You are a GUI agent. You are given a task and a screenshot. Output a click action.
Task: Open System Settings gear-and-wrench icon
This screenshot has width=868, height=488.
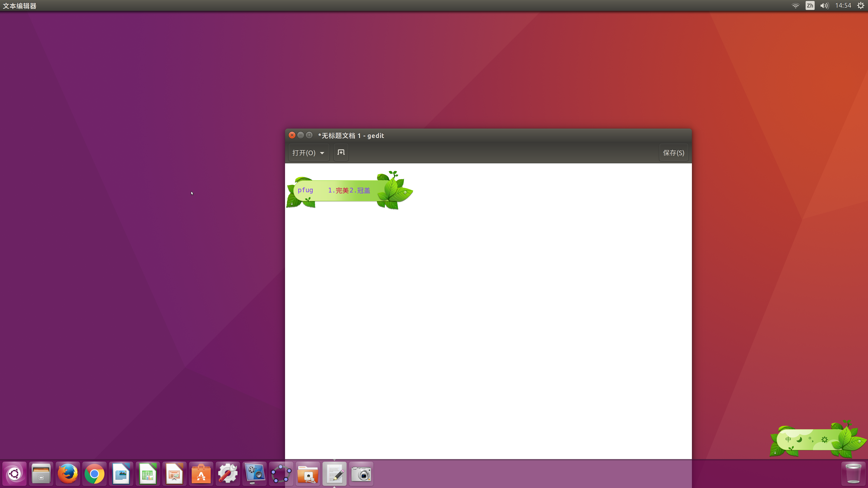[x=228, y=474]
